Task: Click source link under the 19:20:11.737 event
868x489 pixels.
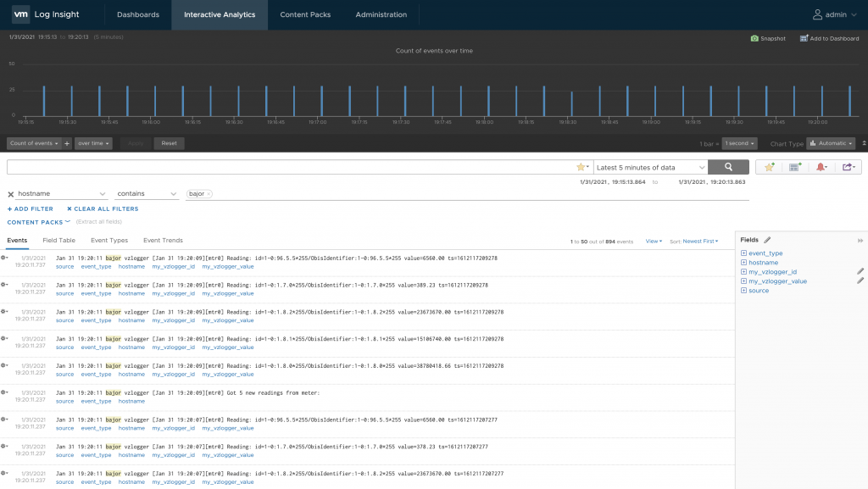Action: pos(64,267)
